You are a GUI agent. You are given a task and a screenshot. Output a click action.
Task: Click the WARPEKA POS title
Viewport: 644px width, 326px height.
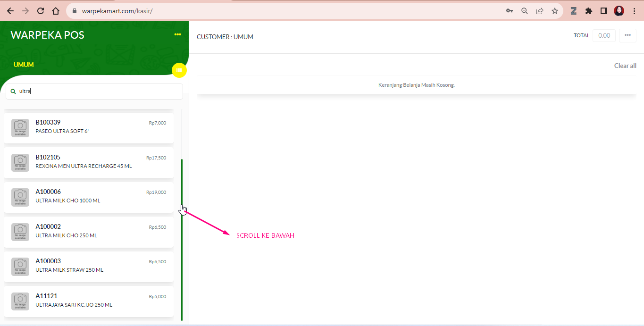[47, 35]
